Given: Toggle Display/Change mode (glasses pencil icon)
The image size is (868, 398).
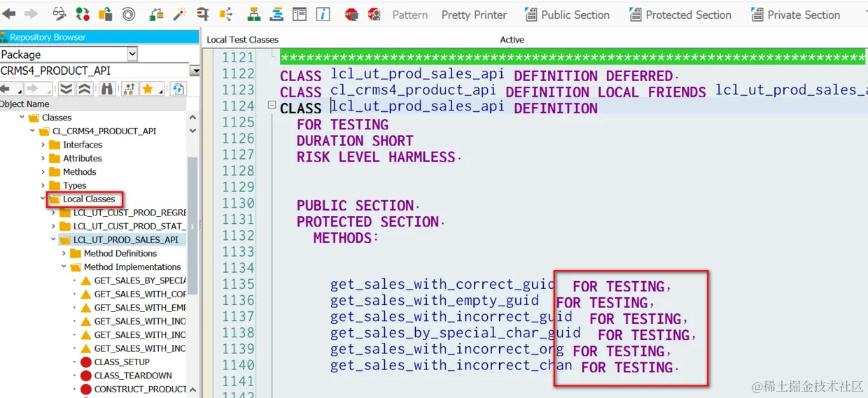Looking at the screenshot, I should (x=59, y=14).
